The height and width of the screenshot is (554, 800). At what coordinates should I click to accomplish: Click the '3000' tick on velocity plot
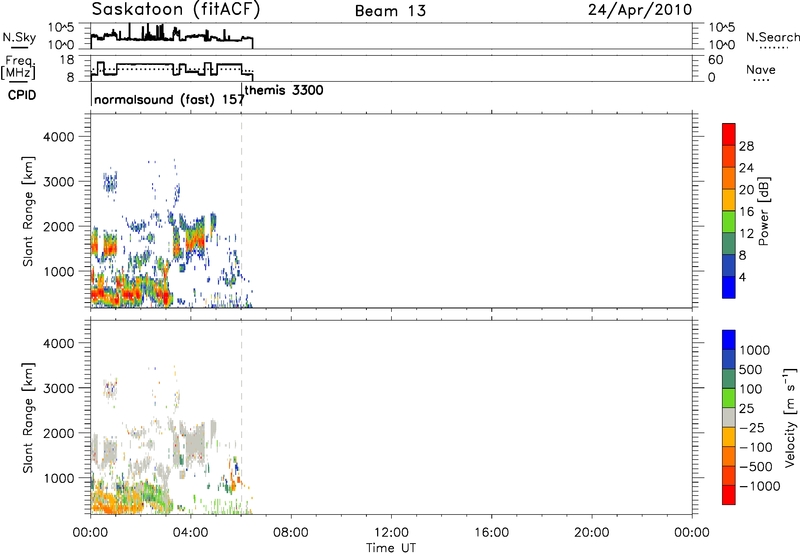(x=59, y=388)
